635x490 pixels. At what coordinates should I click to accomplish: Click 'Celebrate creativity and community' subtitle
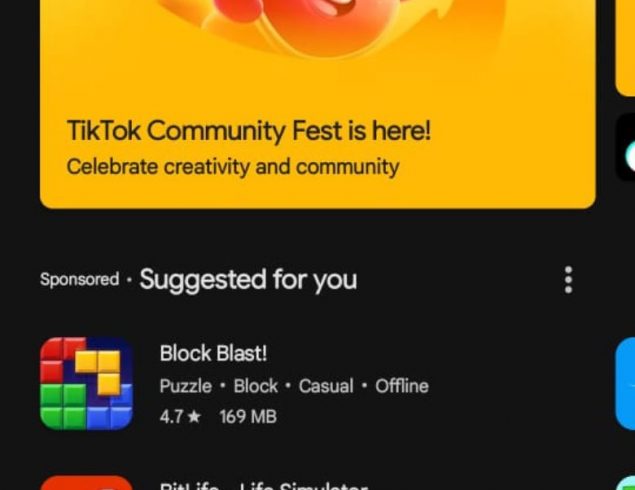coord(233,167)
